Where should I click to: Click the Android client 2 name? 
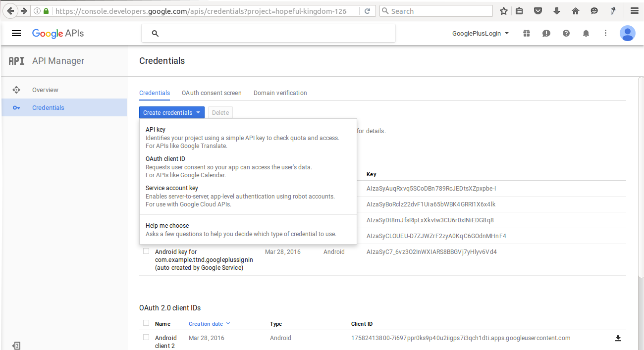pos(166,342)
